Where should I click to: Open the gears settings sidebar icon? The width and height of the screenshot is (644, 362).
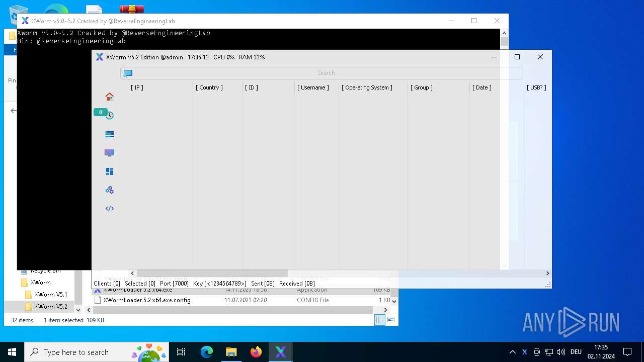[x=109, y=190]
